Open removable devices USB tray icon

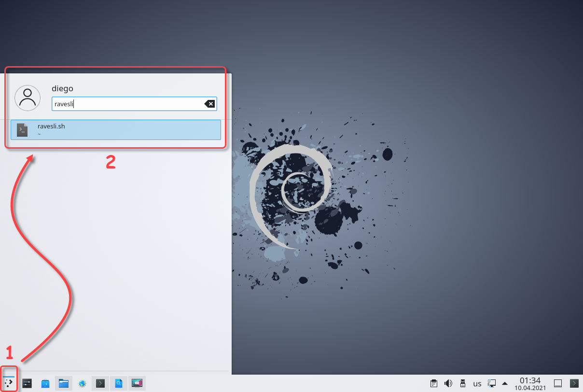click(462, 384)
